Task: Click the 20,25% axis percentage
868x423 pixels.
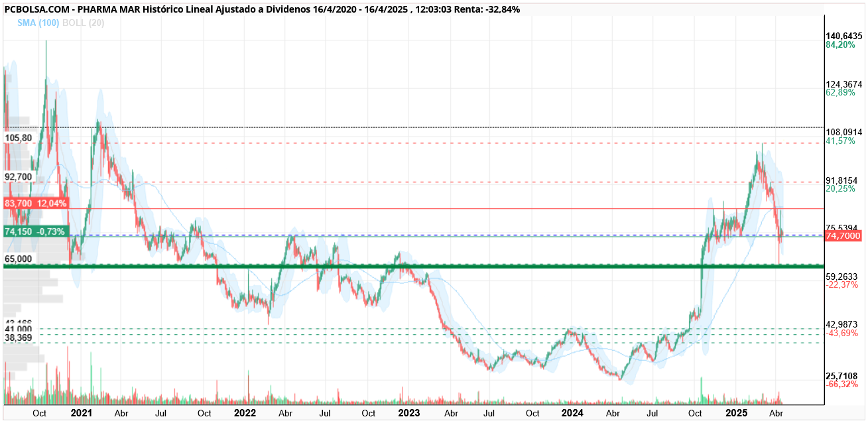Action: 840,189
